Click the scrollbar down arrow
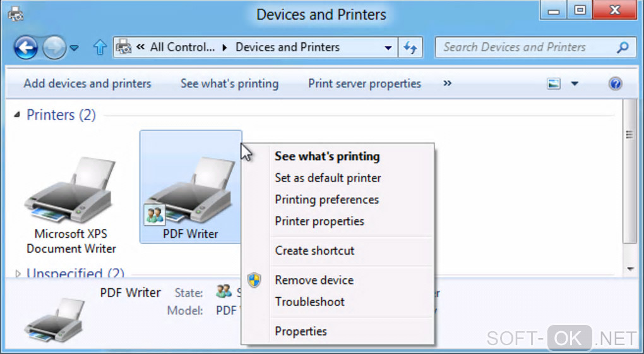644x354 pixels. [x=631, y=269]
